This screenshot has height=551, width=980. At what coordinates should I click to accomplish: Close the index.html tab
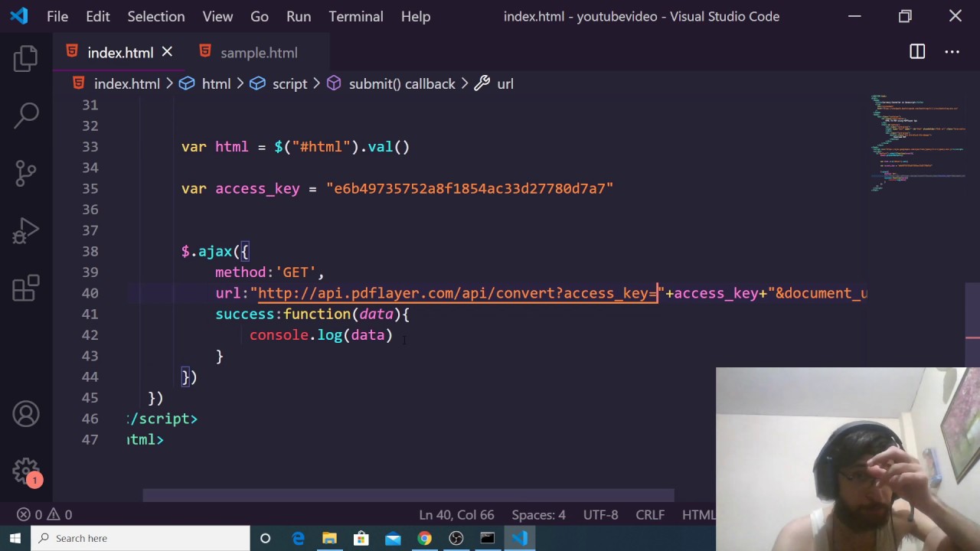167,52
